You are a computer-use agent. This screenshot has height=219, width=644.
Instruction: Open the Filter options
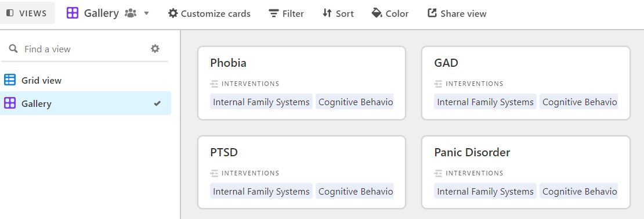pyautogui.click(x=286, y=13)
